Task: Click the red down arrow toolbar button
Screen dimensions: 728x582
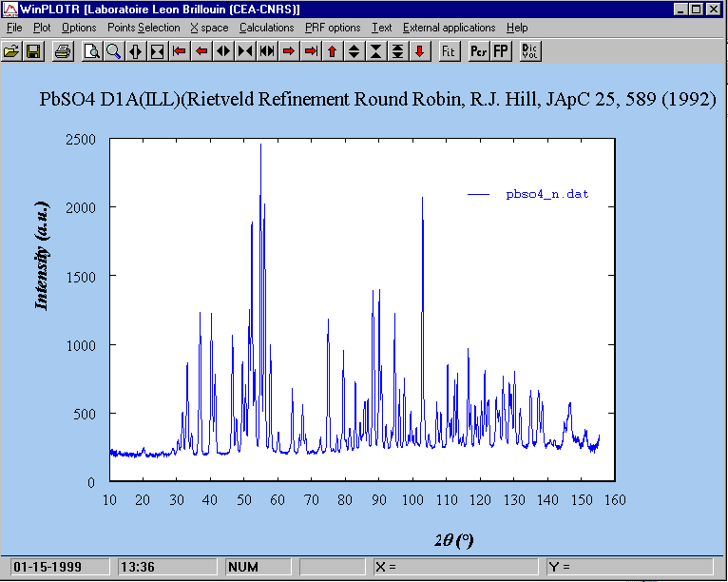Action: 419,50
